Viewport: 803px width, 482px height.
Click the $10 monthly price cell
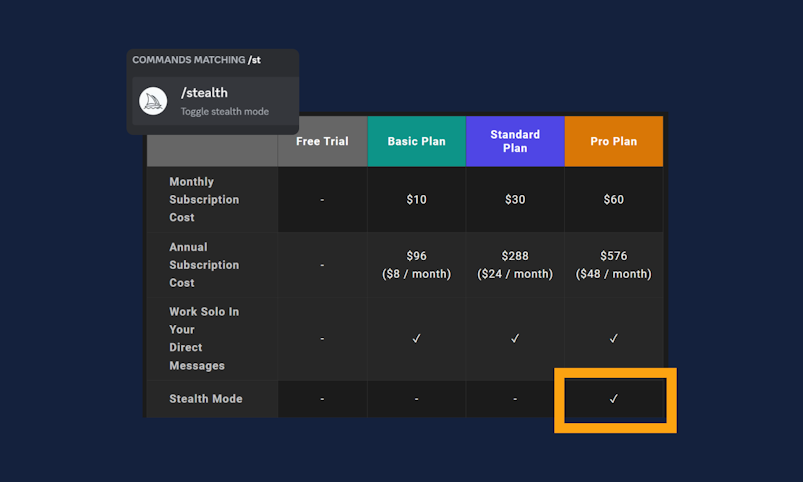point(416,199)
